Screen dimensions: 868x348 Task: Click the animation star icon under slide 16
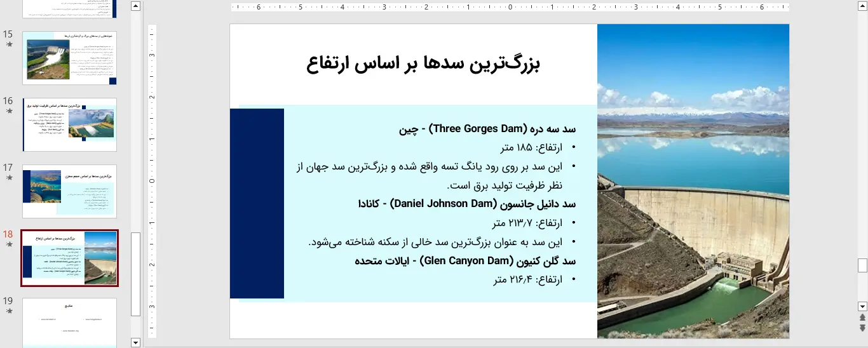(x=9, y=111)
